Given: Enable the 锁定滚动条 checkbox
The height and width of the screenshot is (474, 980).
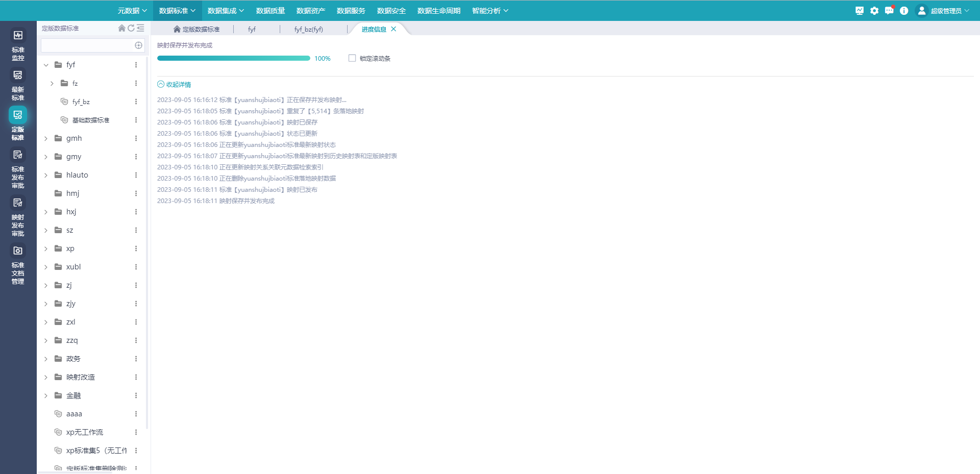Looking at the screenshot, I should coord(352,58).
